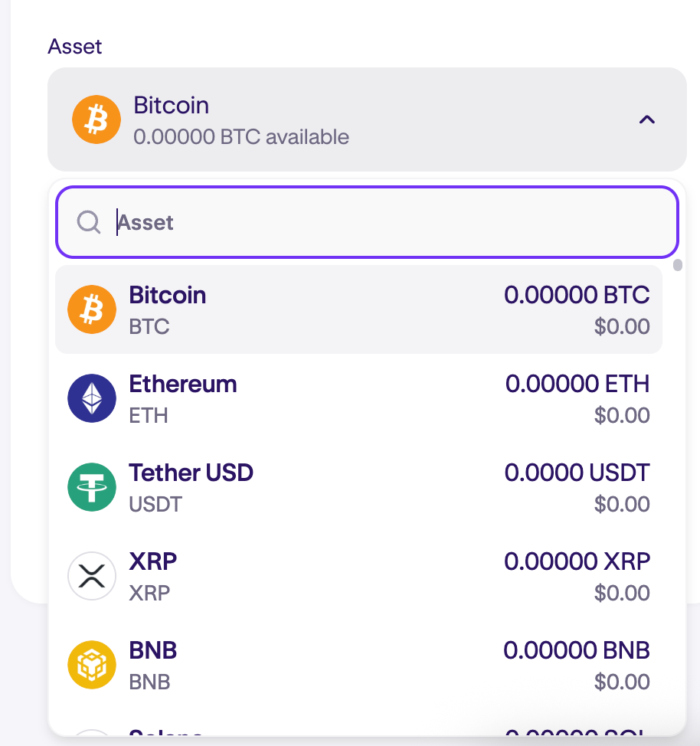Click the Asset search input field
The image size is (700, 746).
tap(367, 222)
